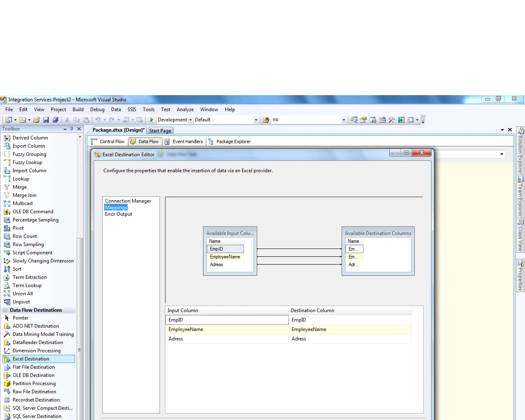Select 'Adr...' in Available Destination Columns

click(x=354, y=265)
